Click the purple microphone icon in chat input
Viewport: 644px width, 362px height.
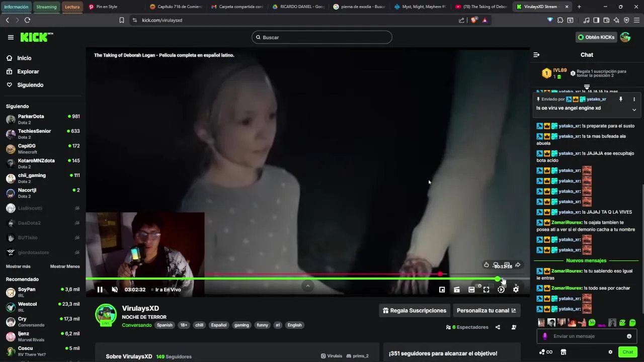(x=545, y=336)
